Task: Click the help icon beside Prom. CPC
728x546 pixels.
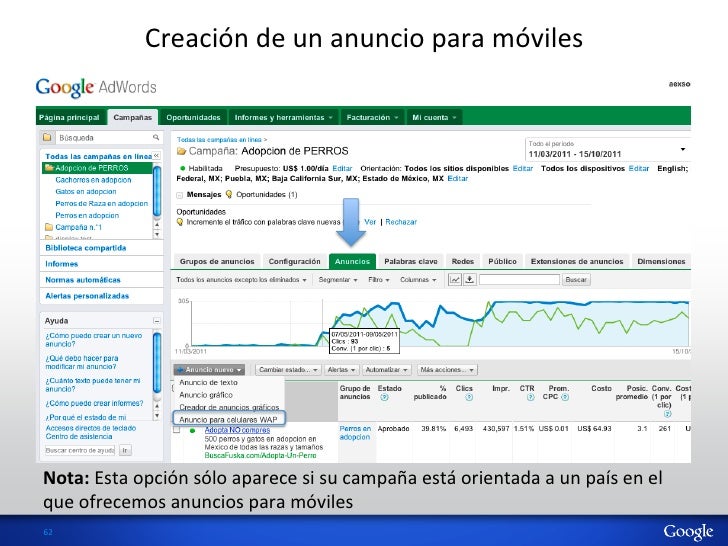Action: click(x=565, y=397)
